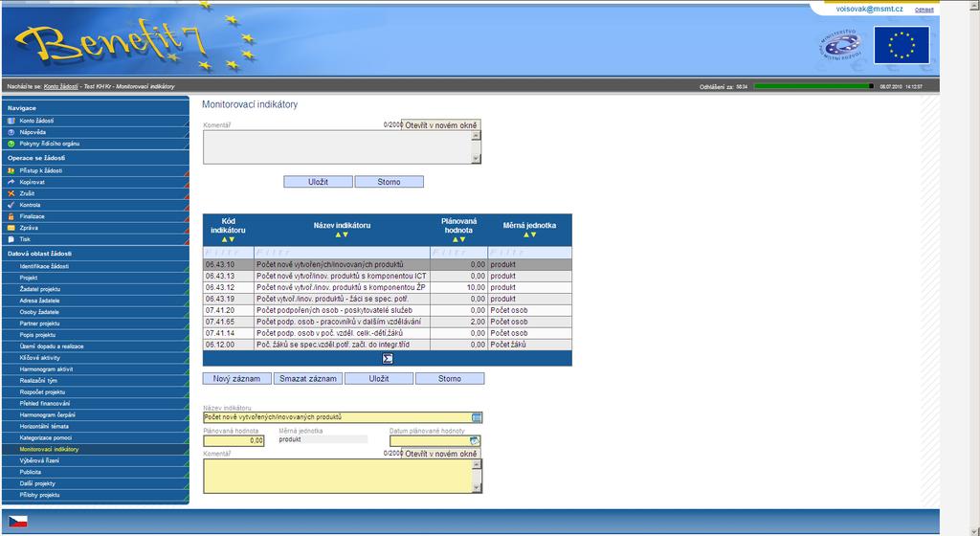Click the Czech flag language icon
980x536 pixels.
(x=17, y=522)
